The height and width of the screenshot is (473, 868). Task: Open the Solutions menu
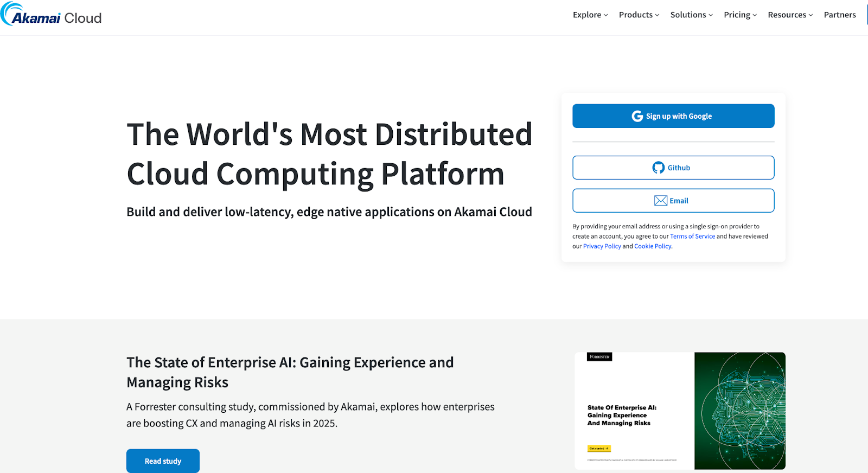click(692, 15)
